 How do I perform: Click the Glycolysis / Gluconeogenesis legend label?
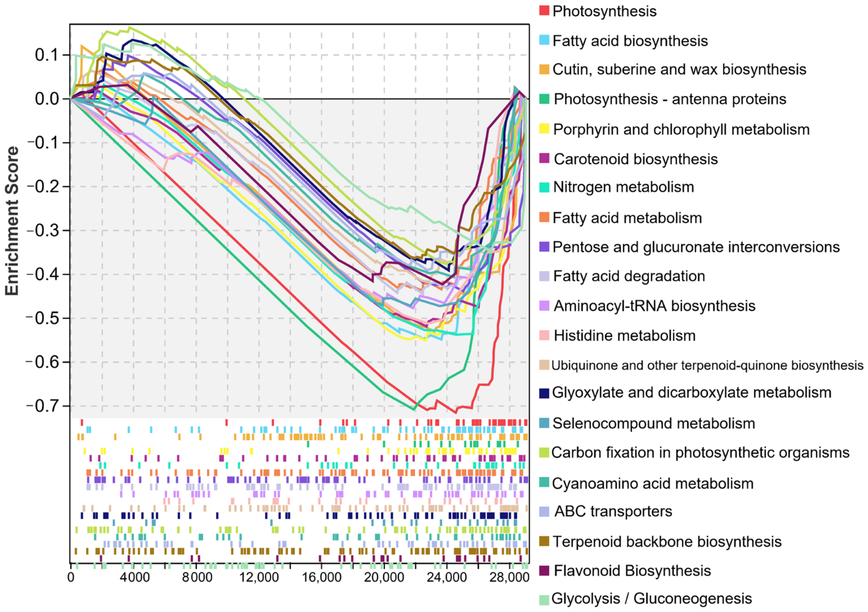coord(651,599)
